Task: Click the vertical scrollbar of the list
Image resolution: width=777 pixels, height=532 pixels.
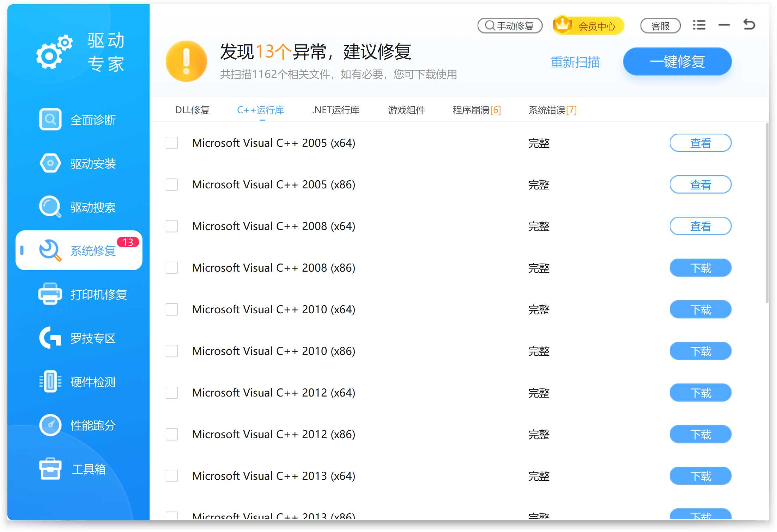Action: 767,213
